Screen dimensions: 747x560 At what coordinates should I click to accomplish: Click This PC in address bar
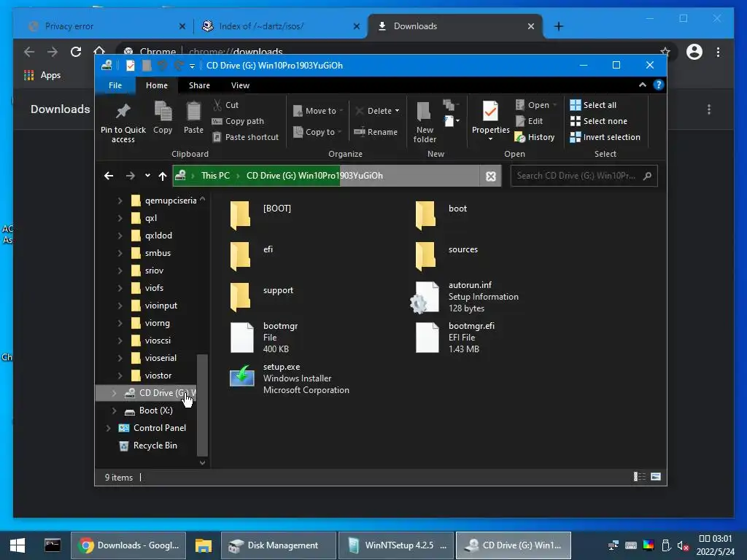tap(215, 176)
